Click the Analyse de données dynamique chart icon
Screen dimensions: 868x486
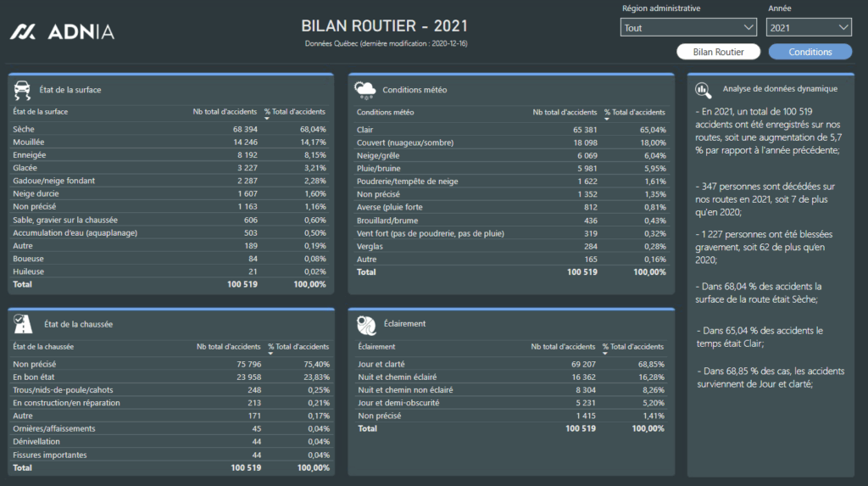(703, 89)
